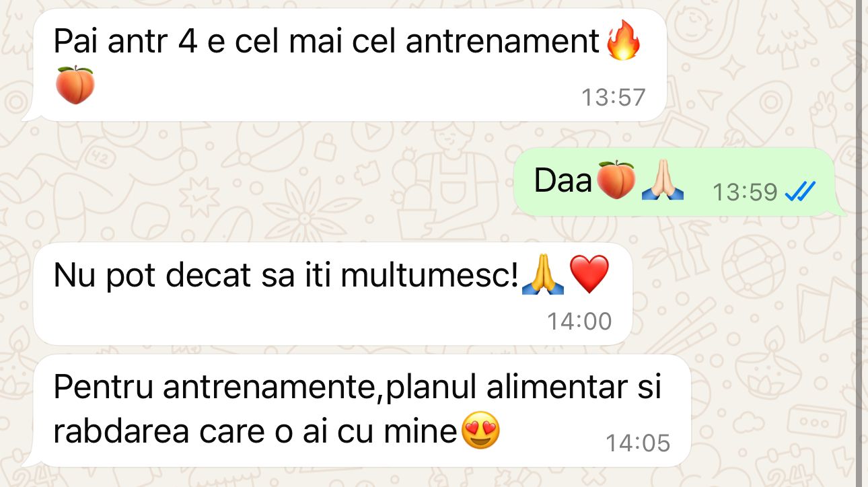Select the 'Pai antr 4 e cel mai cel antrenament' message
The width and height of the screenshot is (868, 487).
344,65
